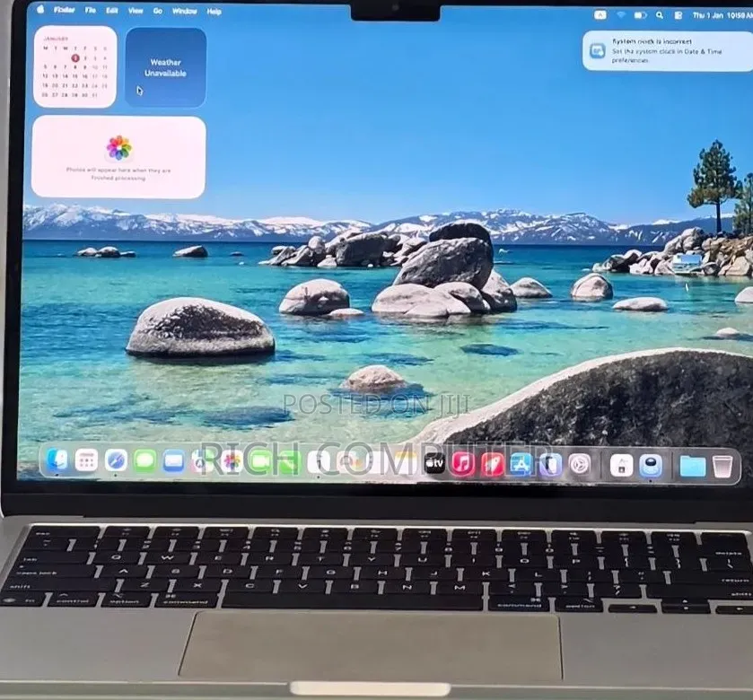
Task: Open the Mail app in Dock
Action: pos(174,462)
